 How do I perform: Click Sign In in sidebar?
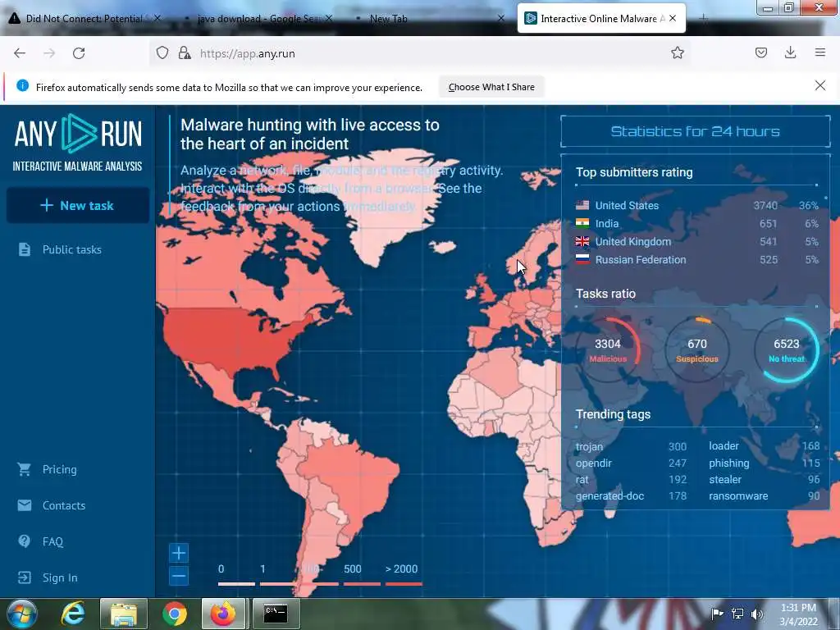click(x=60, y=577)
